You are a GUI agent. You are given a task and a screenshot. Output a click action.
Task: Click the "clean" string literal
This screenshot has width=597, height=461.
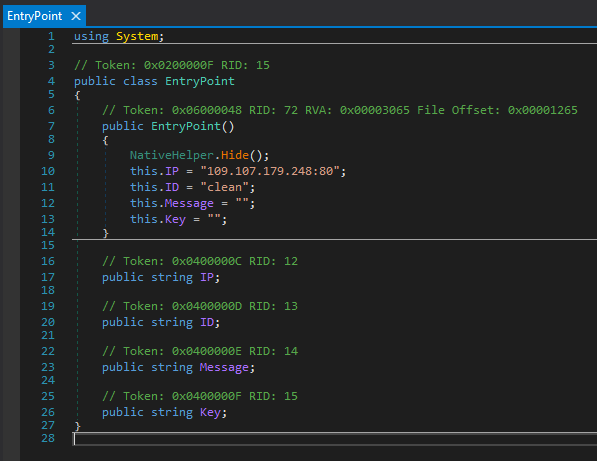click(x=224, y=187)
